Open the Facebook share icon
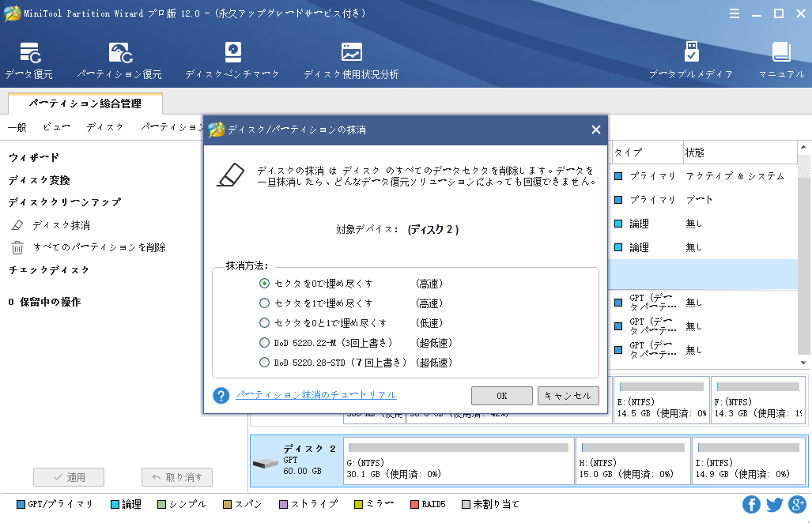The height and width of the screenshot is (523, 812). [751, 504]
